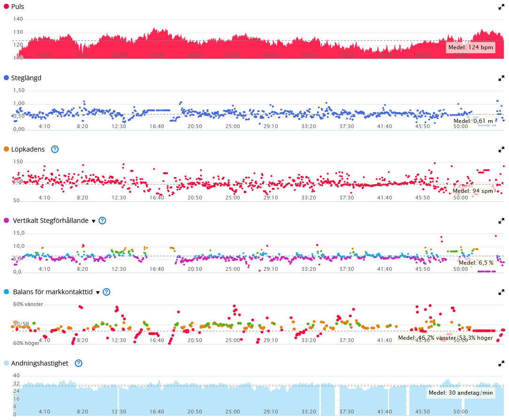Screen dimensions: 509x420
Task: Click the 1,50 value on Steglängd axis
Action: point(19,90)
